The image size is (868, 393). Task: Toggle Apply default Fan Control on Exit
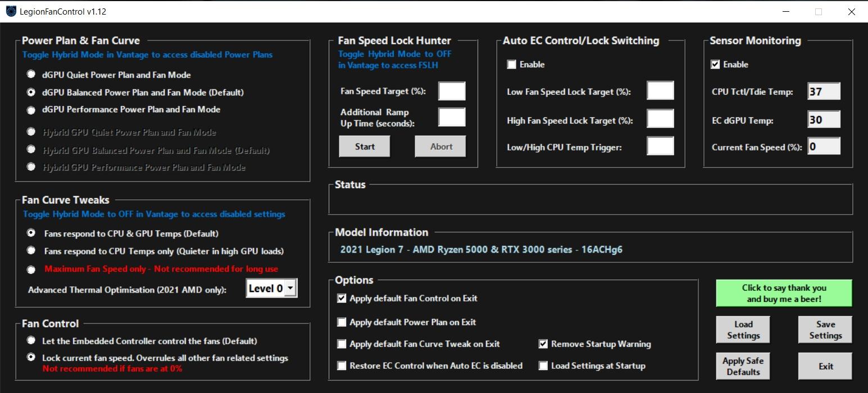(342, 298)
